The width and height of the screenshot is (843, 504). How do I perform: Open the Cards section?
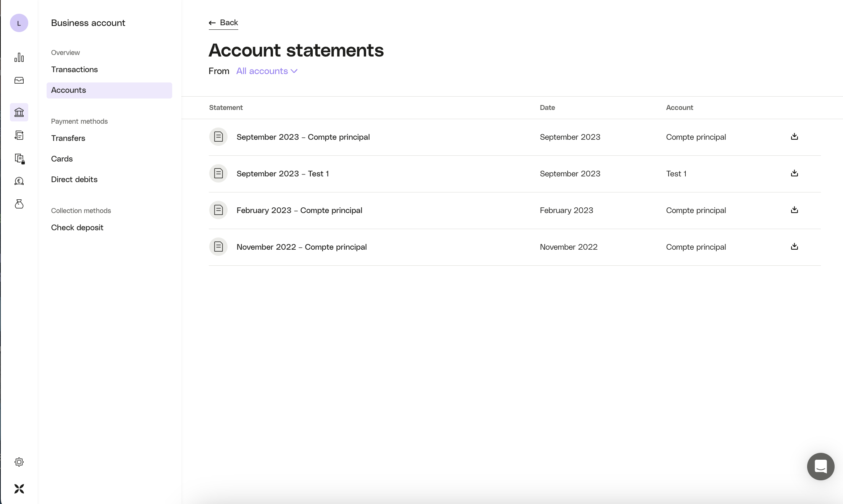click(x=62, y=159)
